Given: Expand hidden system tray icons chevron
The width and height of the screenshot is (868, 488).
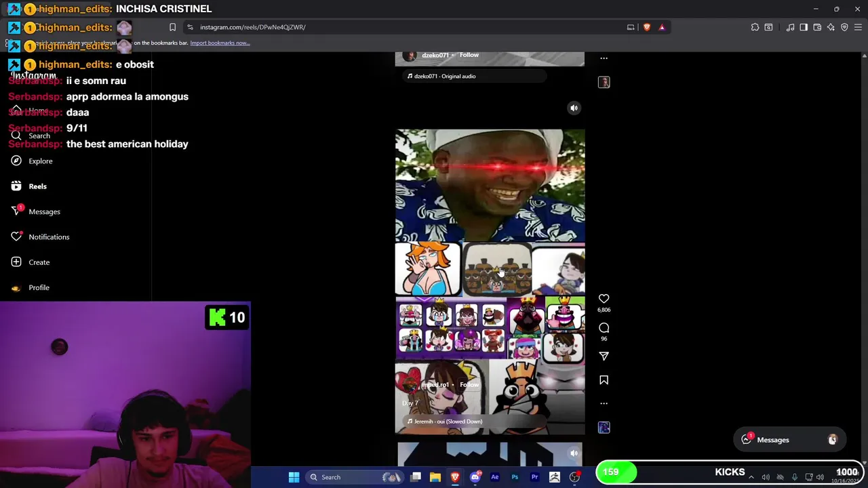Looking at the screenshot, I should click(751, 477).
